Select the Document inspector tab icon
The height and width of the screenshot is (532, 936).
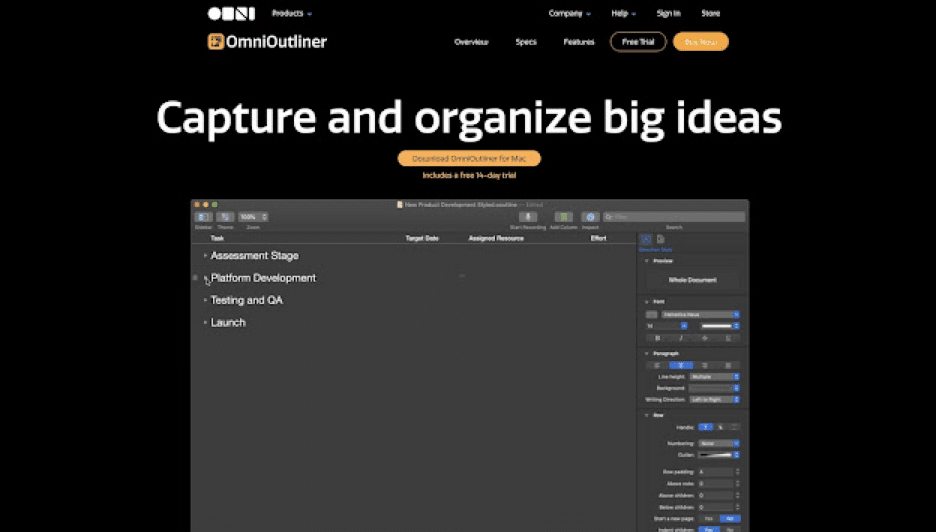pos(661,239)
